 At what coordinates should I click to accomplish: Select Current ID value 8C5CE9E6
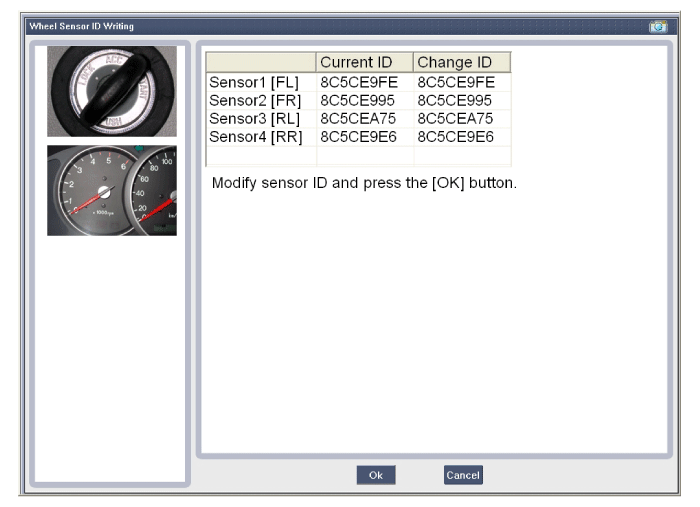[358, 136]
